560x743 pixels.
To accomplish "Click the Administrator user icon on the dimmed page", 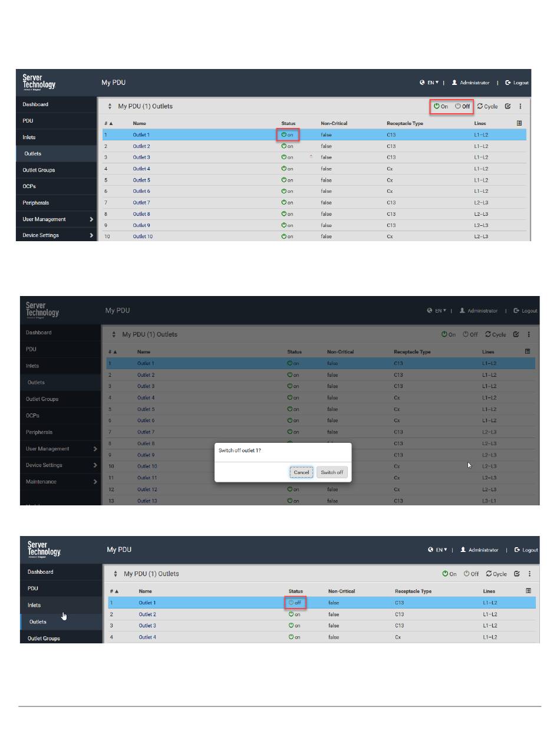I will click(x=463, y=311).
